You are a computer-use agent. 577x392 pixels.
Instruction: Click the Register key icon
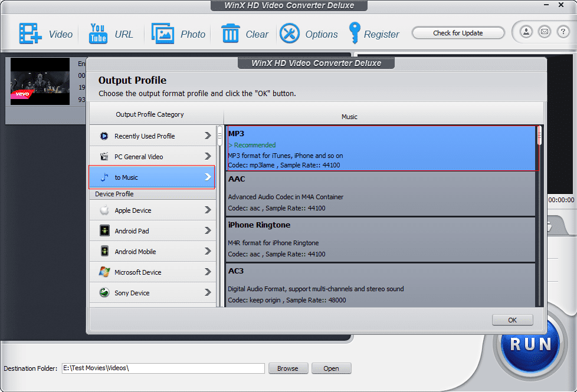coord(355,33)
